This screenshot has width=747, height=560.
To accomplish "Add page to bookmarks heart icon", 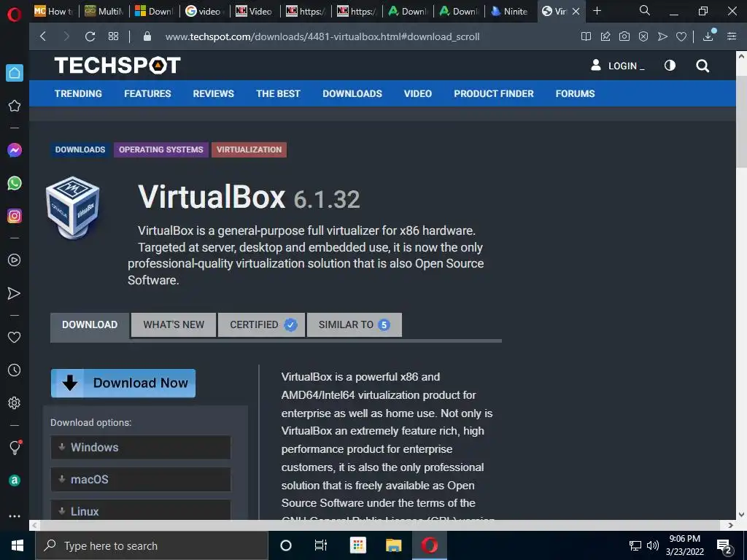I will [x=681, y=36].
